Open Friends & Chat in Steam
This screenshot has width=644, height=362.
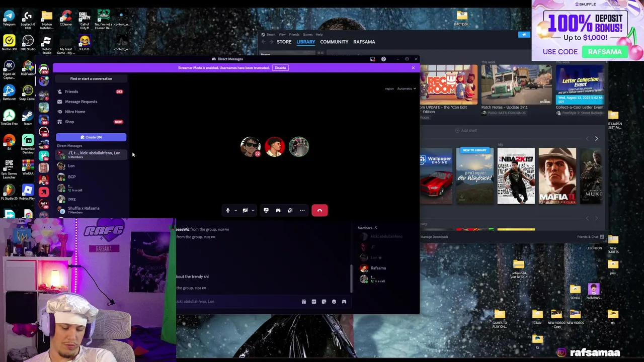point(590,237)
